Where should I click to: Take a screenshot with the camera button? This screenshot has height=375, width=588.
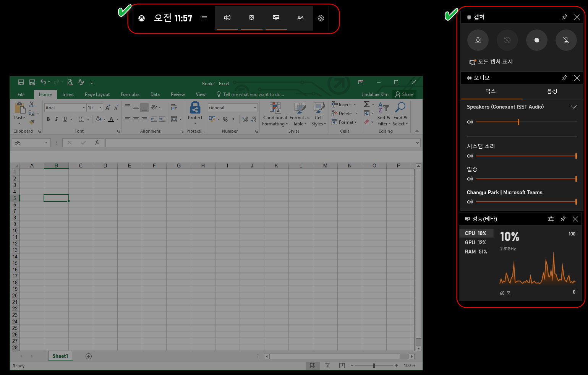[478, 40]
